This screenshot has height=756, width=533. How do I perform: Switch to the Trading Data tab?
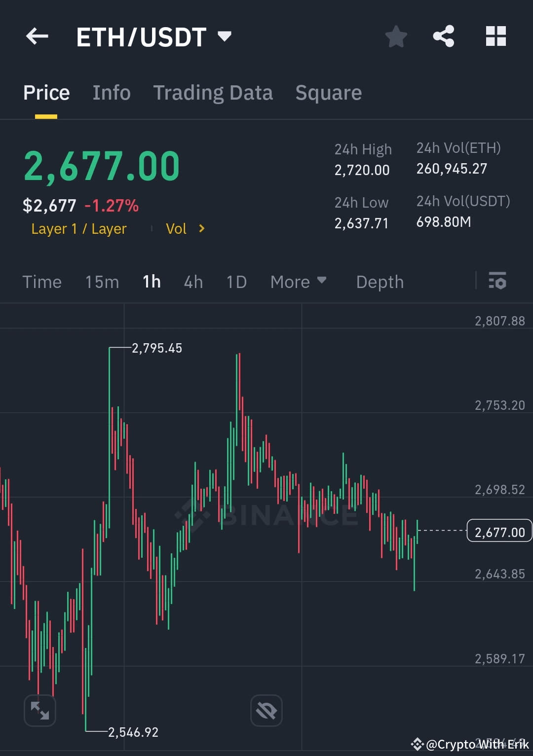click(213, 93)
